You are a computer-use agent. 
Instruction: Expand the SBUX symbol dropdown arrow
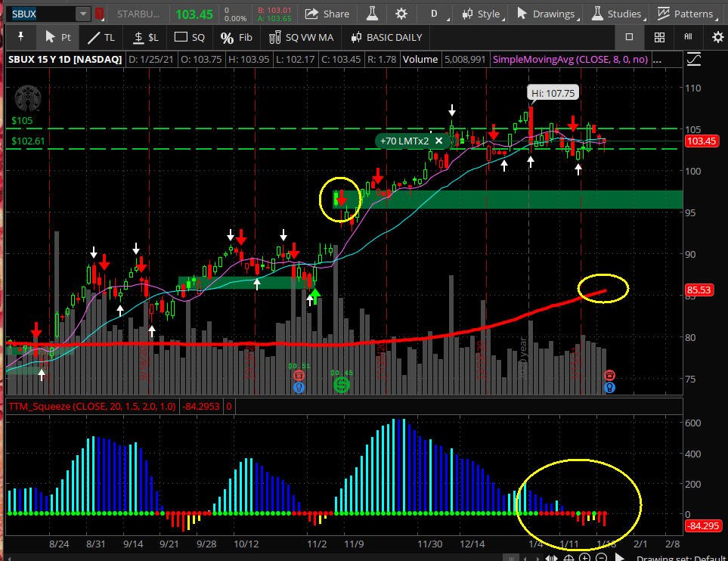point(82,14)
